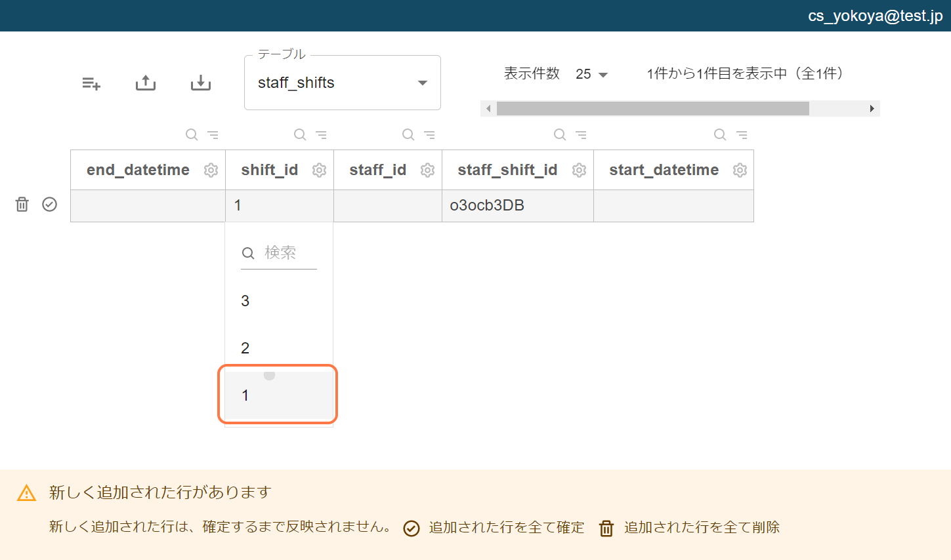
Task: Open shift_id column settings gear
Action: (x=319, y=170)
